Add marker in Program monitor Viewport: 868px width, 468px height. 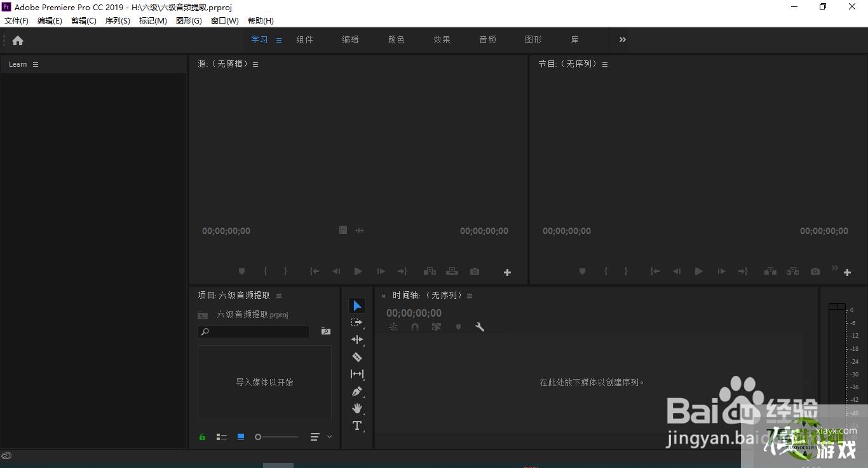582,272
